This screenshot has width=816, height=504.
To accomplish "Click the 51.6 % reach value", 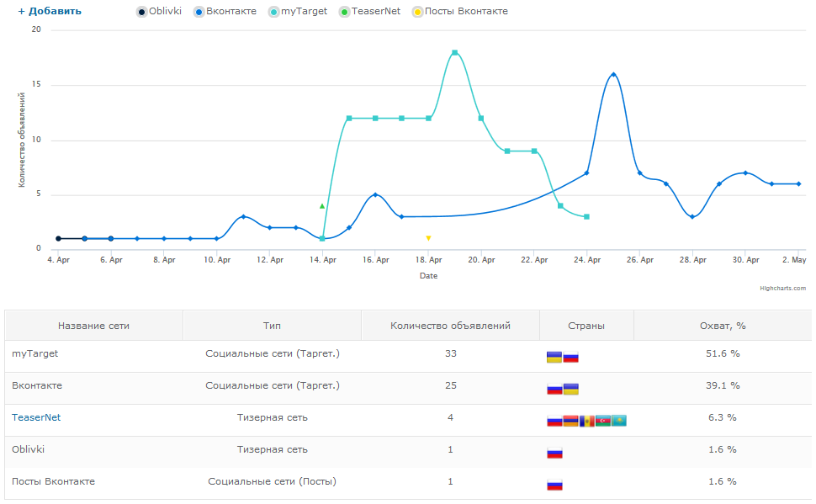I will (x=723, y=353).
